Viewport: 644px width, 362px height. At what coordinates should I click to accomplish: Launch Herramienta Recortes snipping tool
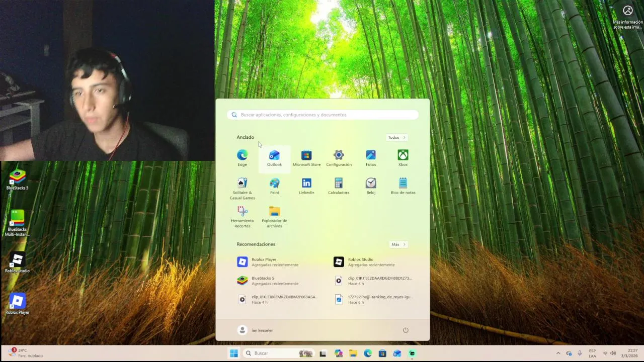[x=242, y=217]
